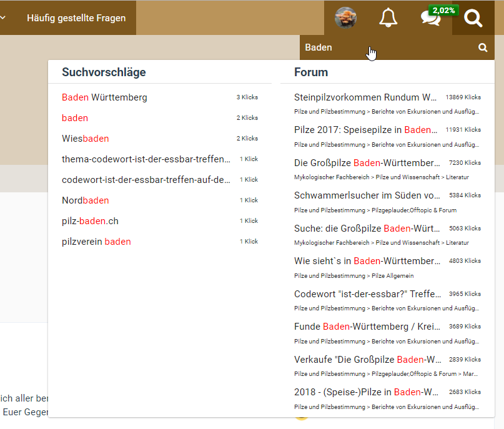Open thread "2018 - (Speise-)Pilze in Baden-W..."

367,392
